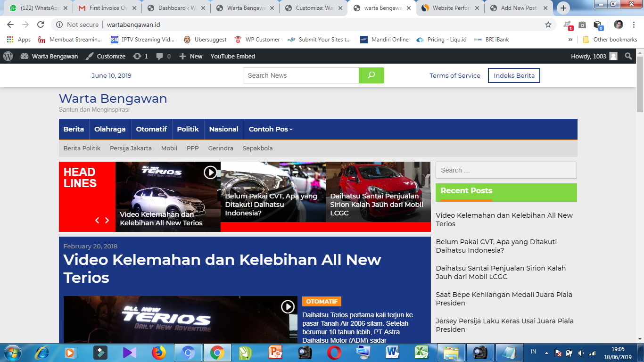This screenshot has height=362, width=644.
Task: Reload the page with the refresh icon
Action: [x=41, y=25]
